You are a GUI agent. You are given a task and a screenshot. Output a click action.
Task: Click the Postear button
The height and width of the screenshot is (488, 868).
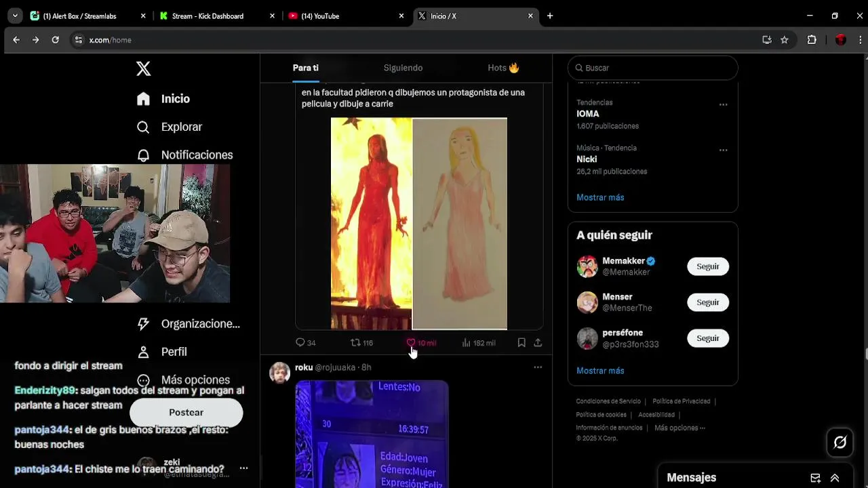tap(186, 412)
